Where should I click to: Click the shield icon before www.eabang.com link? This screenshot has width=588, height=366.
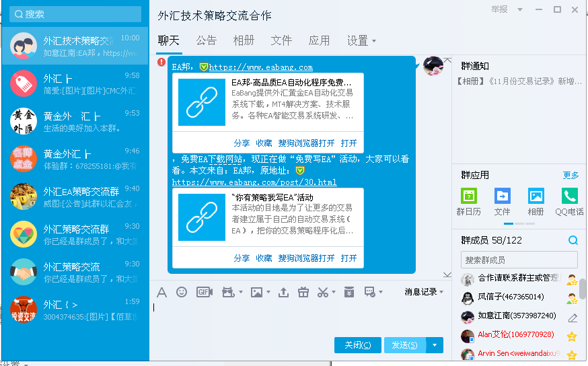pyautogui.click(x=204, y=67)
